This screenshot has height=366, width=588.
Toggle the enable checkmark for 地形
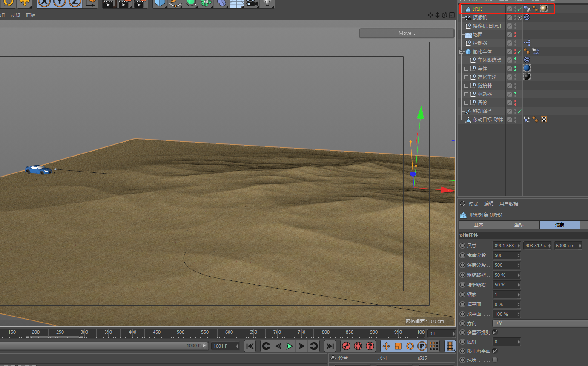coord(519,9)
